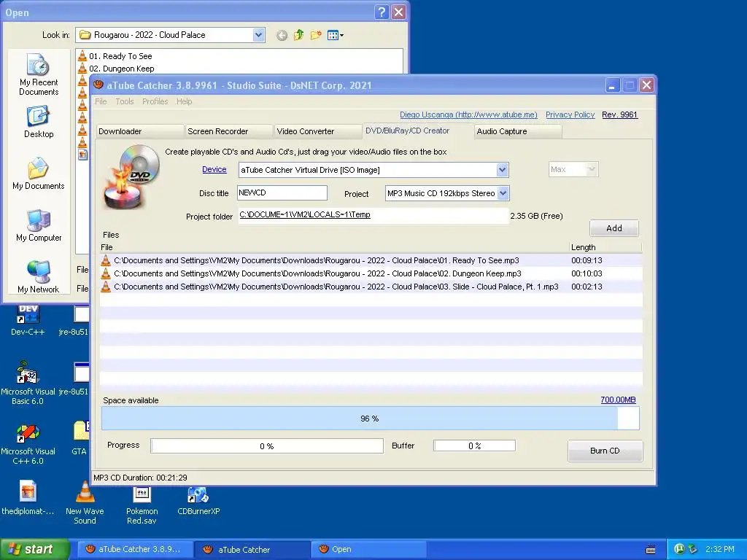This screenshot has width=747, height=560.
Task: Click the 700.00MB space link
Action: 618,400
